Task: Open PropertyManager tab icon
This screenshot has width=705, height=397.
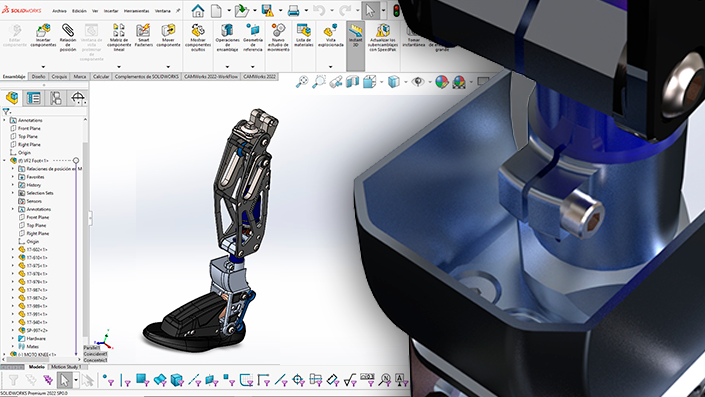Action: click(x=34, y=98)
